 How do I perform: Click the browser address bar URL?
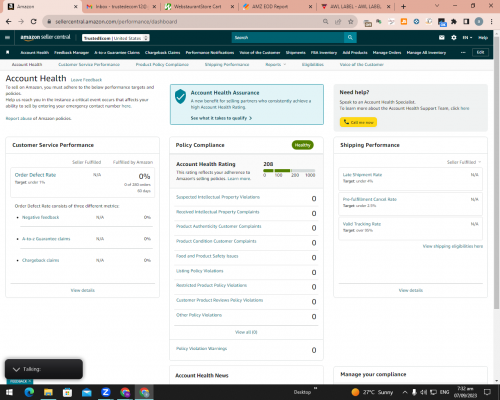pyautogui.click(x=116, y=22)
